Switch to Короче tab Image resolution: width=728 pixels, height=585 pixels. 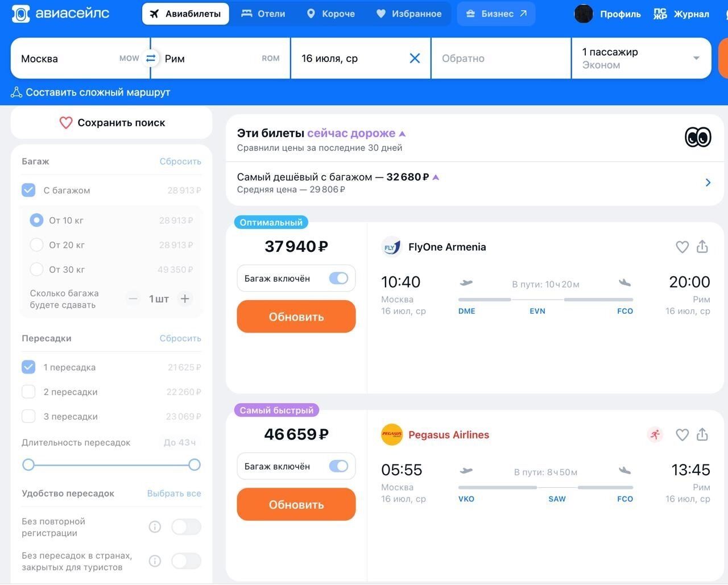tap(330, 14)
